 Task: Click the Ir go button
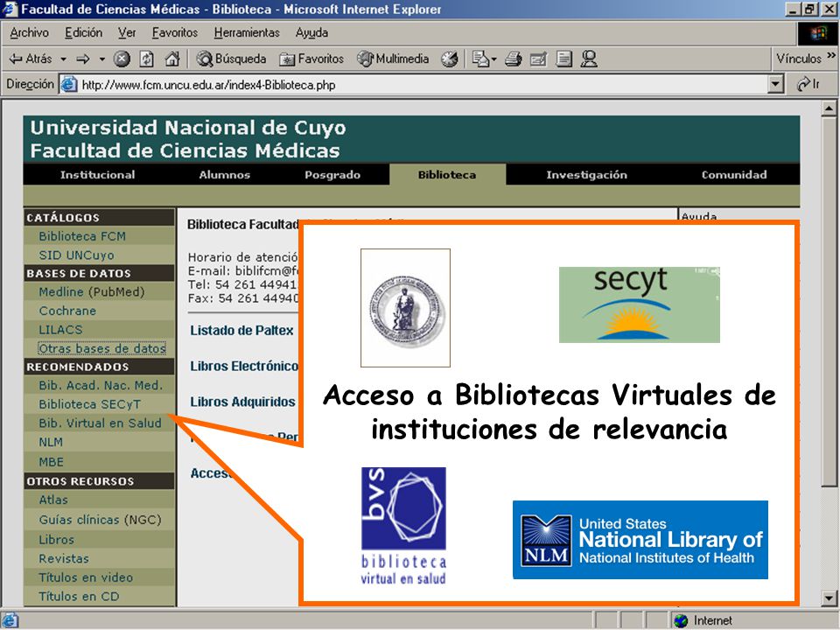[x=808, y=84]
